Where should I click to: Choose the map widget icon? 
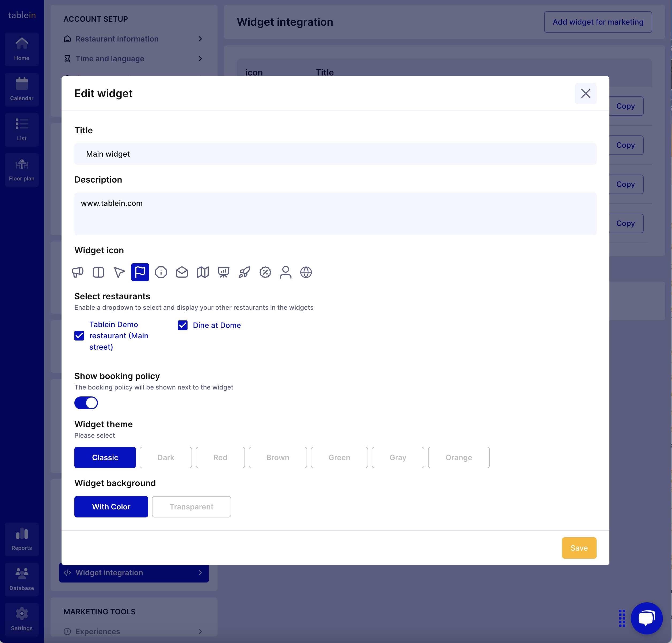(x=203, y=272)
